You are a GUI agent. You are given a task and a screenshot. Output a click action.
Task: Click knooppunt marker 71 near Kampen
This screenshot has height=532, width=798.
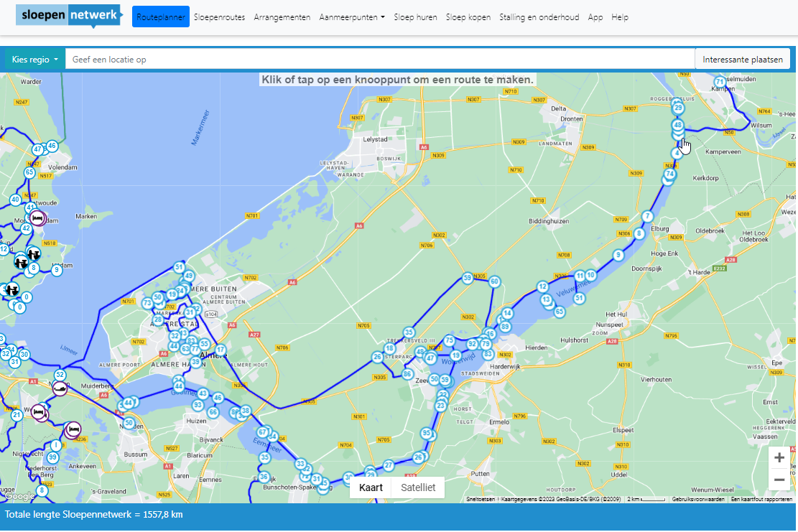719,81
